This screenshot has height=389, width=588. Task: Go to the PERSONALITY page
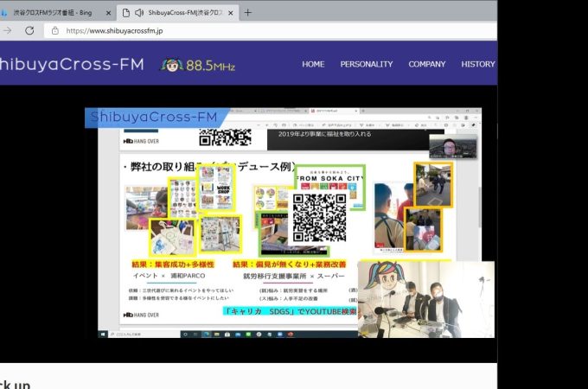click(366, 64)
